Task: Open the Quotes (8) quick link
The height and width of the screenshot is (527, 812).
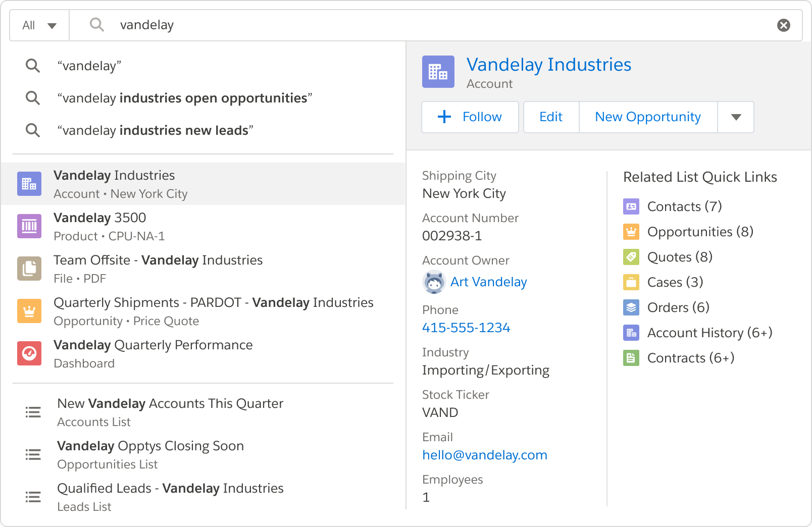Action: (x=680, y=257)
